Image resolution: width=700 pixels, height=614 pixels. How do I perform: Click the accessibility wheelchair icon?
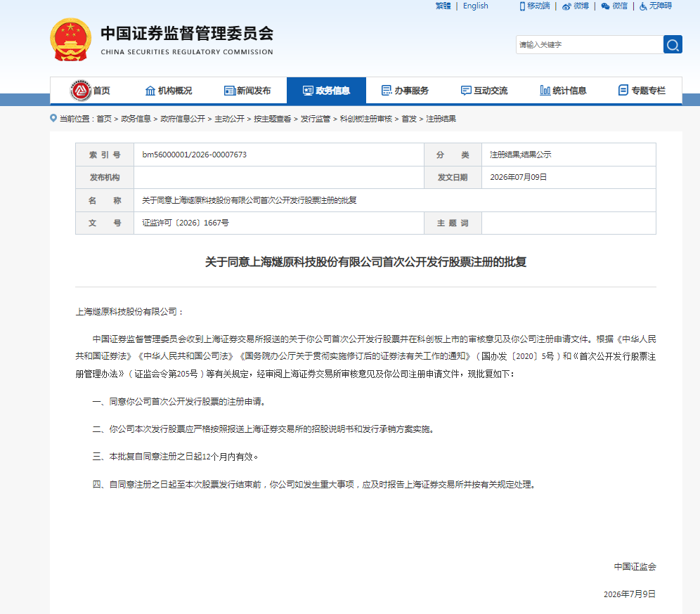[643, 6]
